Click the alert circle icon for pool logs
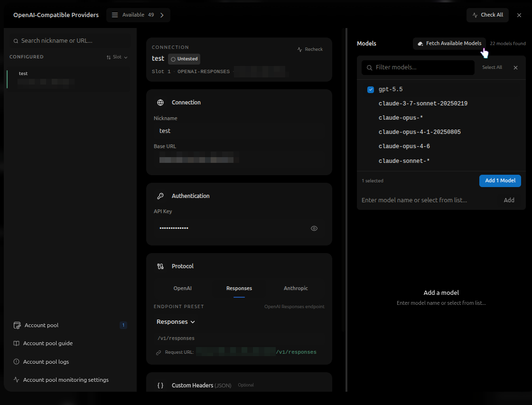 click(x=16, y=362)
